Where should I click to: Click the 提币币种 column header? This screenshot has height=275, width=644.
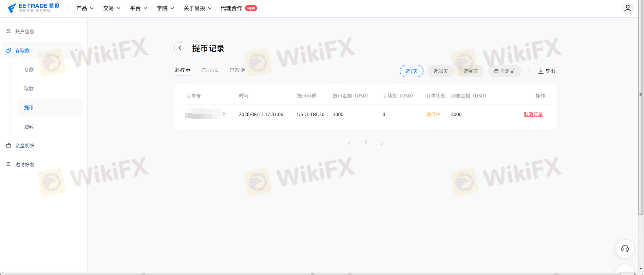[x=306, y=96]
